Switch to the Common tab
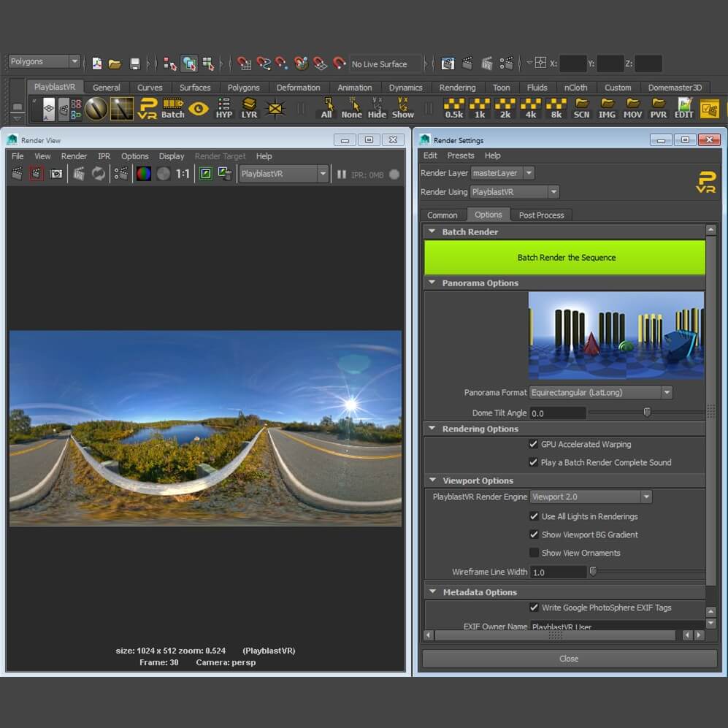The height and width of the screenshot is (728, 728). (442, 215)
